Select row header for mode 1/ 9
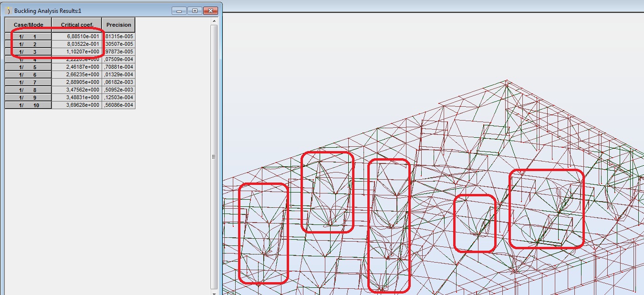The width and height of the screenshot is (644, 295). [x=28, y=97]
